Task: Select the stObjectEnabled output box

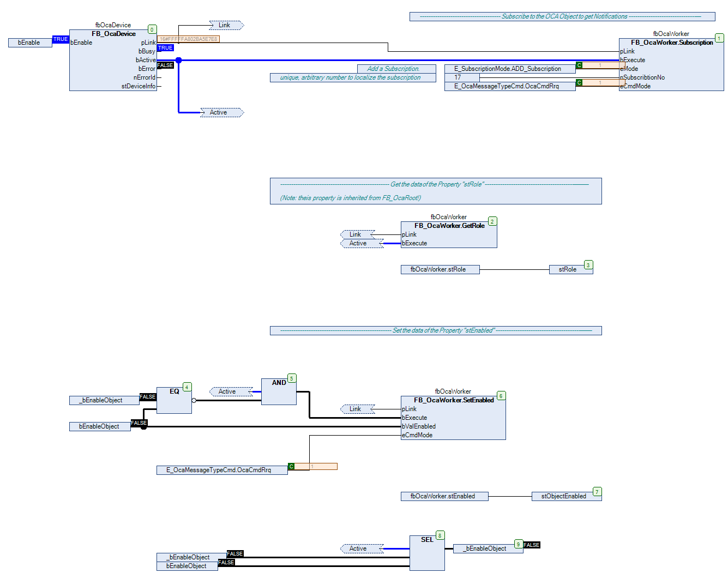Action: click(x=567, y=496)
